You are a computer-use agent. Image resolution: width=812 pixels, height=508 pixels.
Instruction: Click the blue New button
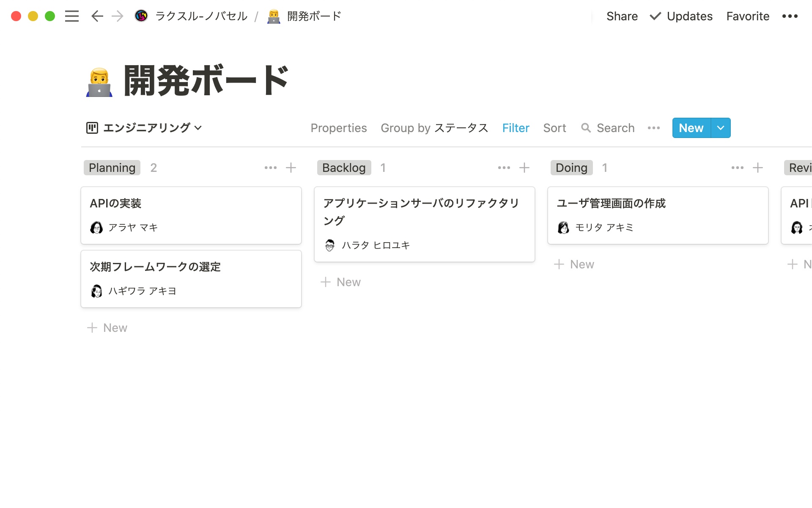[691, 128]
